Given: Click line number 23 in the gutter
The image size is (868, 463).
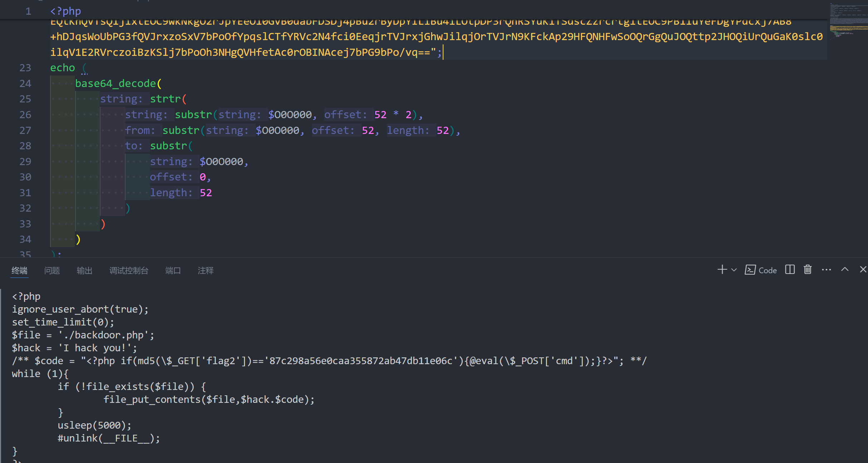Looking at the screenshot, I should coord(25,68).
